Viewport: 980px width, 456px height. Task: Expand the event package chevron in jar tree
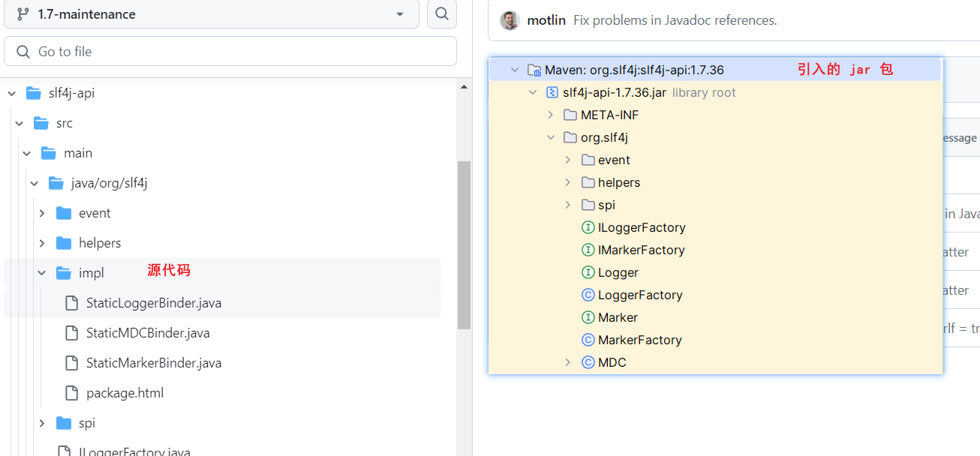coord(568,160)
